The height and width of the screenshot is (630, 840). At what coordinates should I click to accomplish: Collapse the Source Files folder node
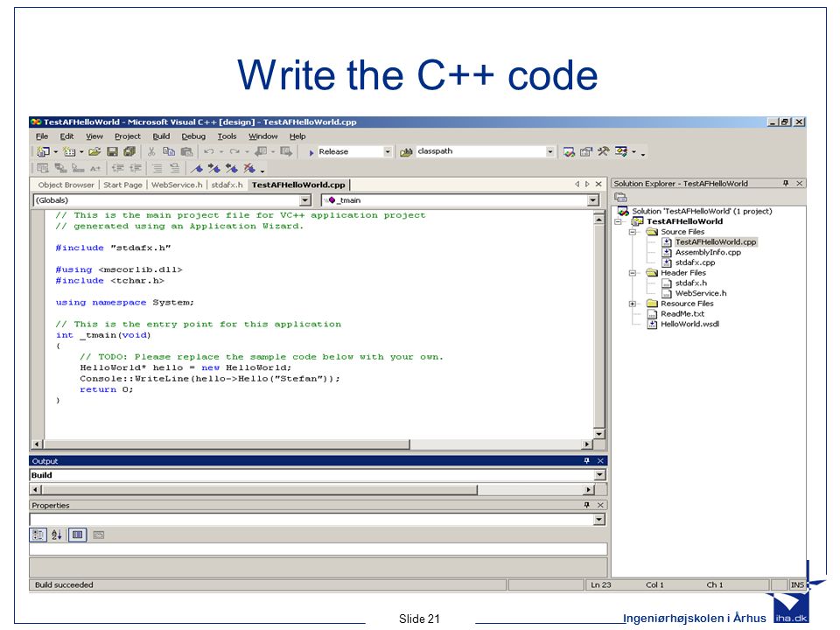coord(632,232)
